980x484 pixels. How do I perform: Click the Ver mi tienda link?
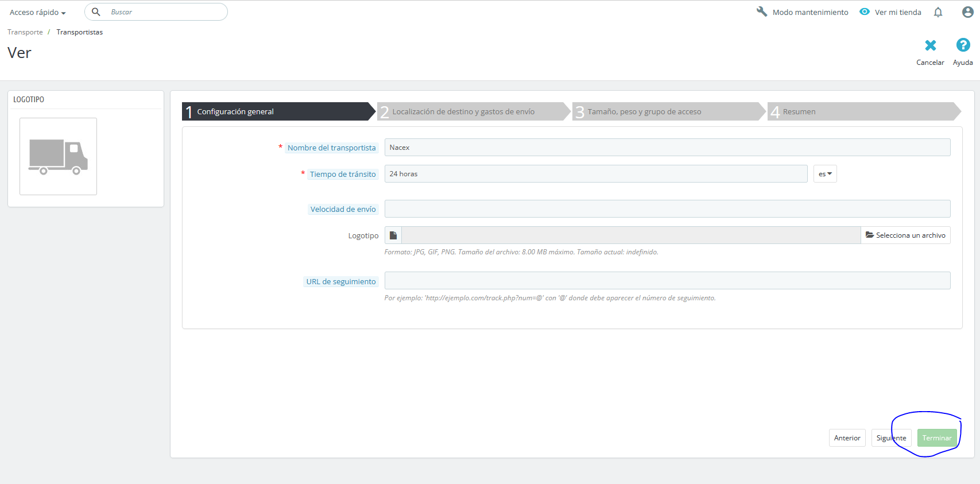[898, 12]
